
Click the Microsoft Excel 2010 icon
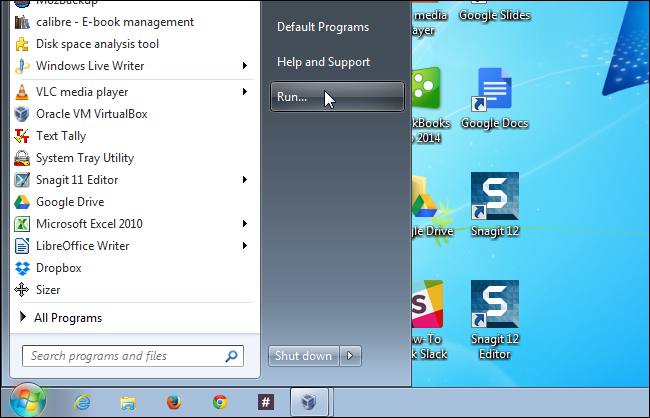(x=22, y=224)
